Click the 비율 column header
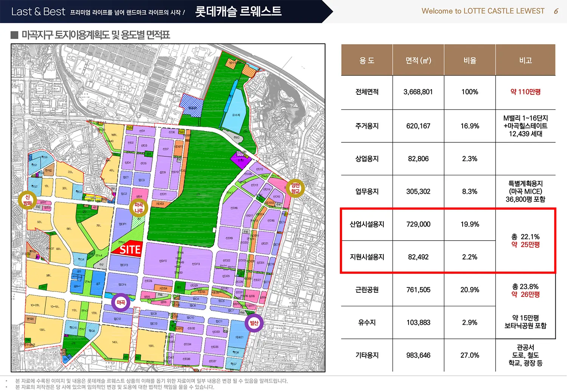 click(470, 60)
